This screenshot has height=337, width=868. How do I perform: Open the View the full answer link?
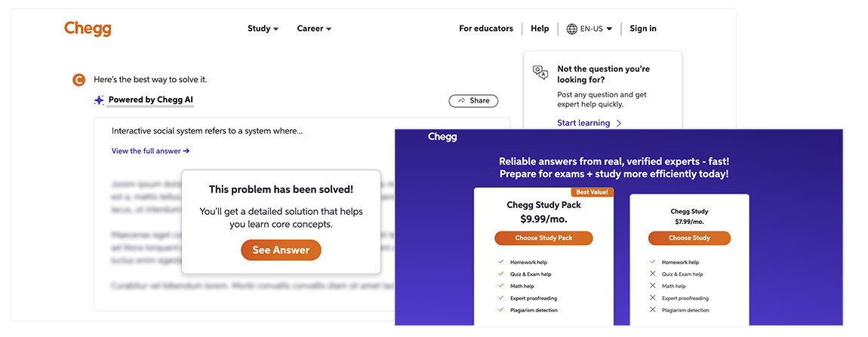pyautogui.click(x=150, y=151)
